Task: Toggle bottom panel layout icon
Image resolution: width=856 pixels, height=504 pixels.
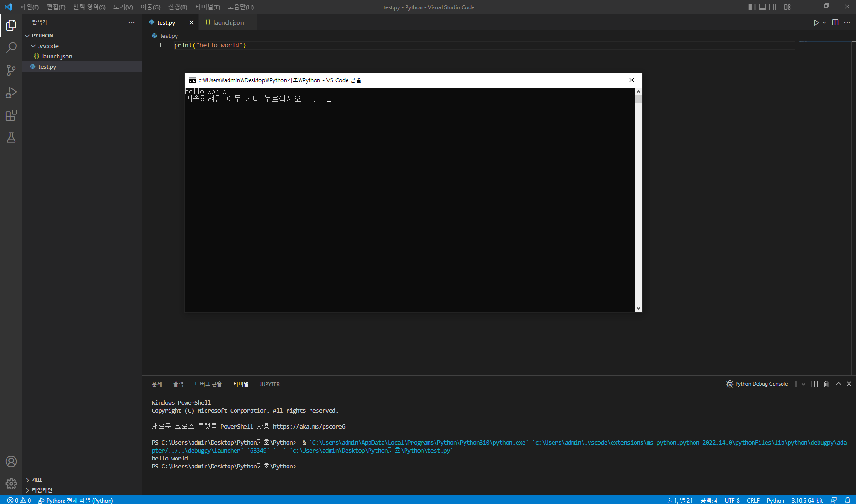Action: point(762,7)
